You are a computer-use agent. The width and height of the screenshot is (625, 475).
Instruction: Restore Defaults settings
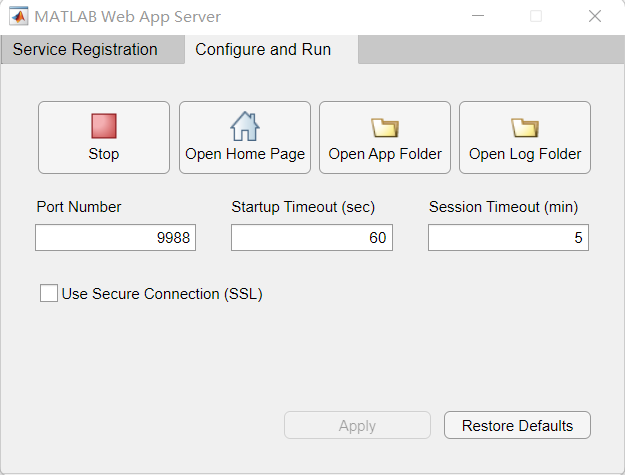coord(517,425)
